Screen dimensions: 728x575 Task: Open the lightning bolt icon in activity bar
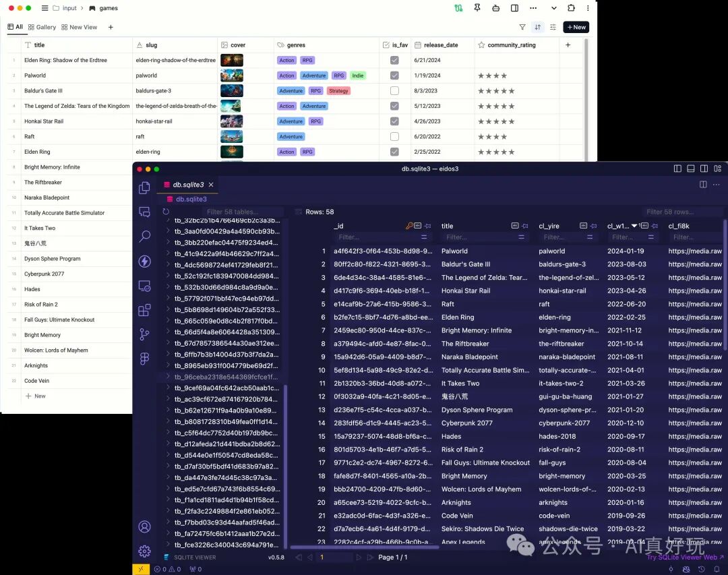[144, 261]
